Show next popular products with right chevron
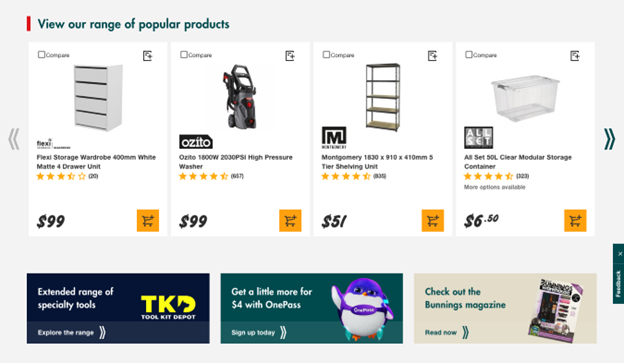 pos(609,139)
